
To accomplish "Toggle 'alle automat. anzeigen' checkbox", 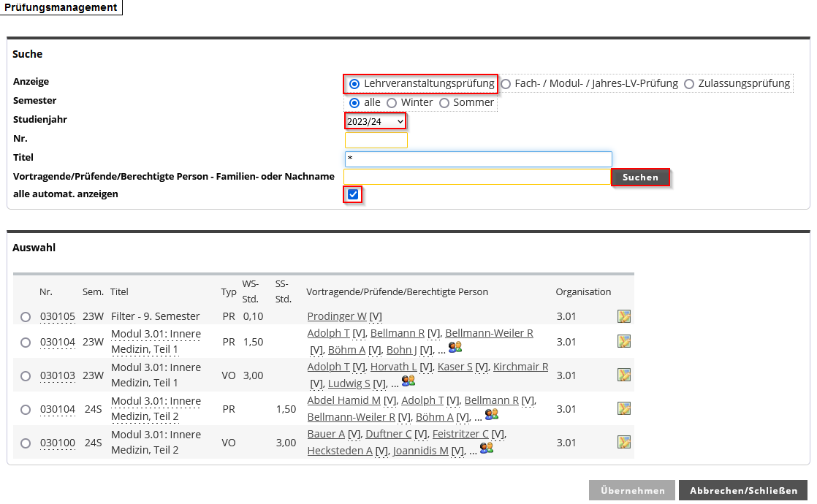I will pyautogui.click(x=353, y=194).
